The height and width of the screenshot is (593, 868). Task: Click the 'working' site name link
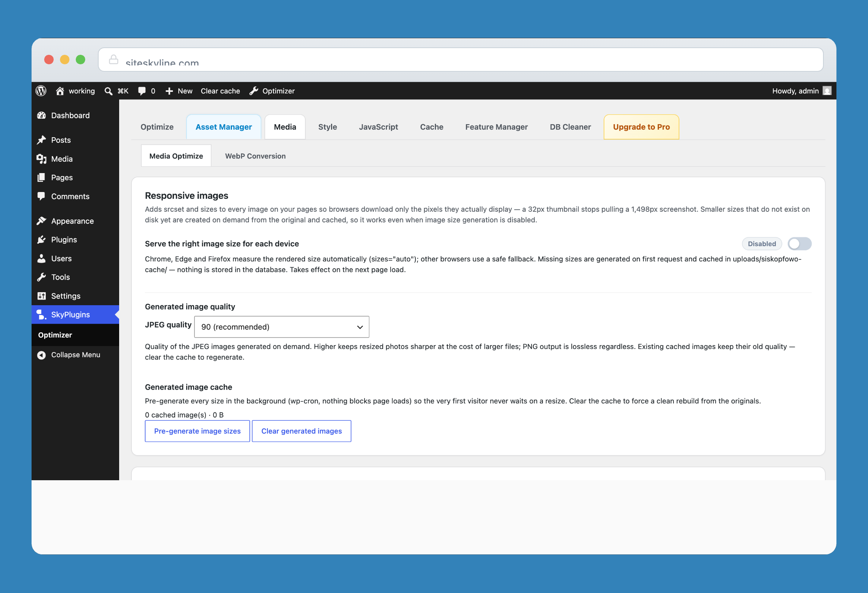pos(82,91)
